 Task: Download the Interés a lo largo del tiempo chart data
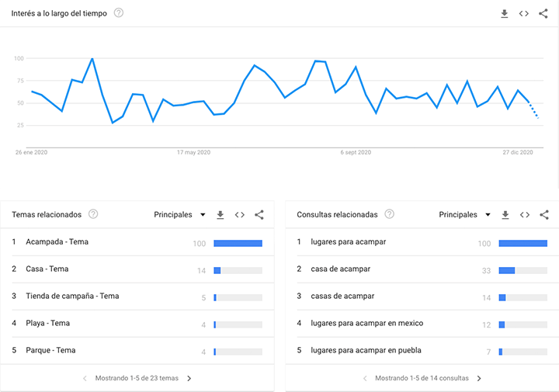point(504,14)
